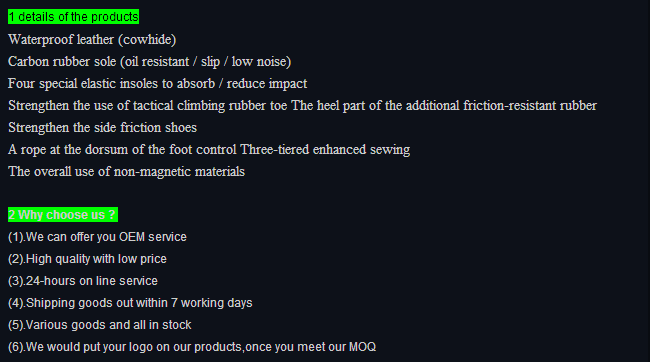Click item (4) about shipping within 7 days
Screen dimensions: 650x362
(x=130, y=303)
